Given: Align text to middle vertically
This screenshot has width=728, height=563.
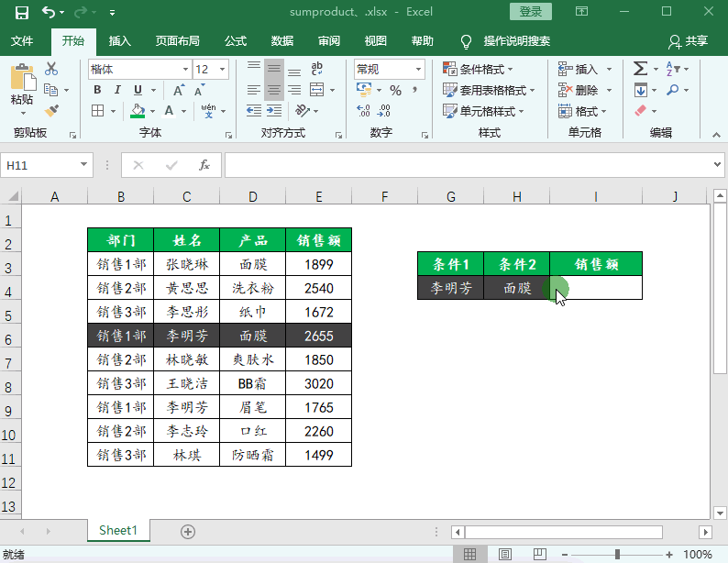Looking at the screenshot, I should pos(274,69).
